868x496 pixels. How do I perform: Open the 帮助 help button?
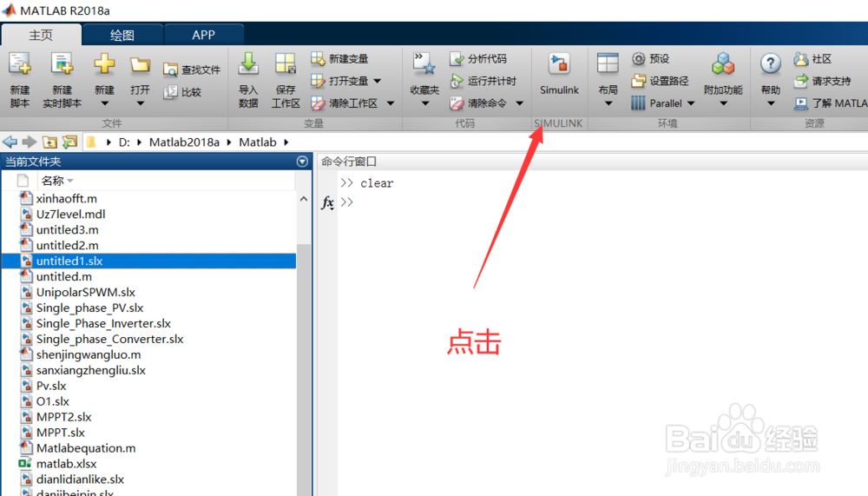(771, 81)
